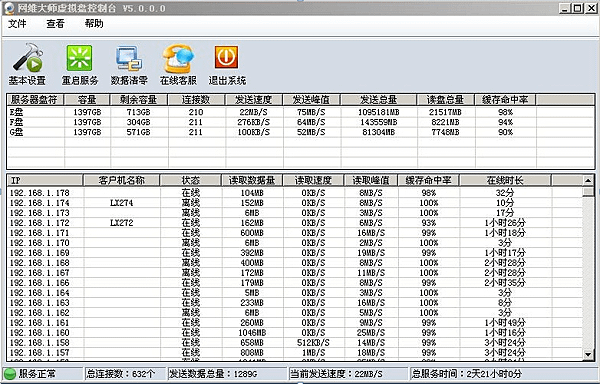Click the 重启服务 green icon
Viewport: 600px width, 384px height.
click(x=80, y=58)
